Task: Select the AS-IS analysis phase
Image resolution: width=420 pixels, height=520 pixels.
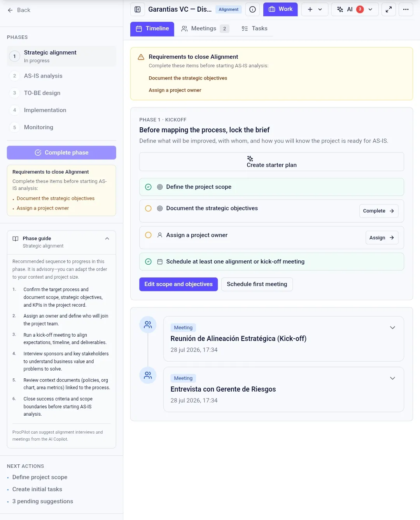Action: [61, 76]
